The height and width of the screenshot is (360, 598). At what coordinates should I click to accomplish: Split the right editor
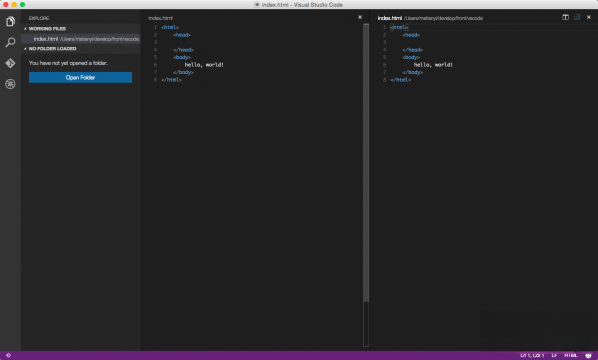coord(565,18)
